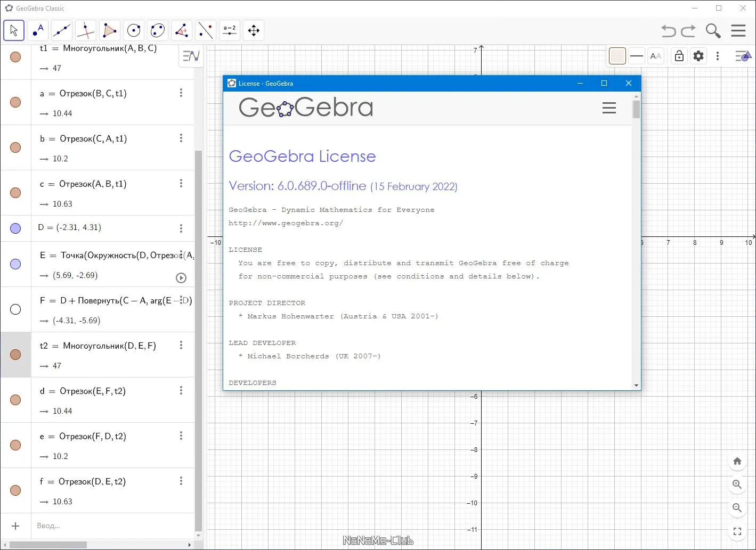Open more options for segment a

click(x=181, y=93)
